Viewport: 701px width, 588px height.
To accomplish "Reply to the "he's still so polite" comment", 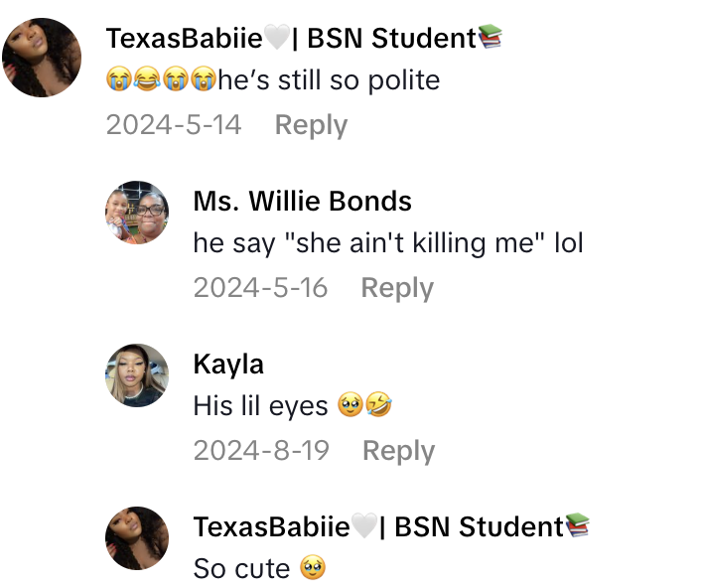I will click(x=311, y=125).
